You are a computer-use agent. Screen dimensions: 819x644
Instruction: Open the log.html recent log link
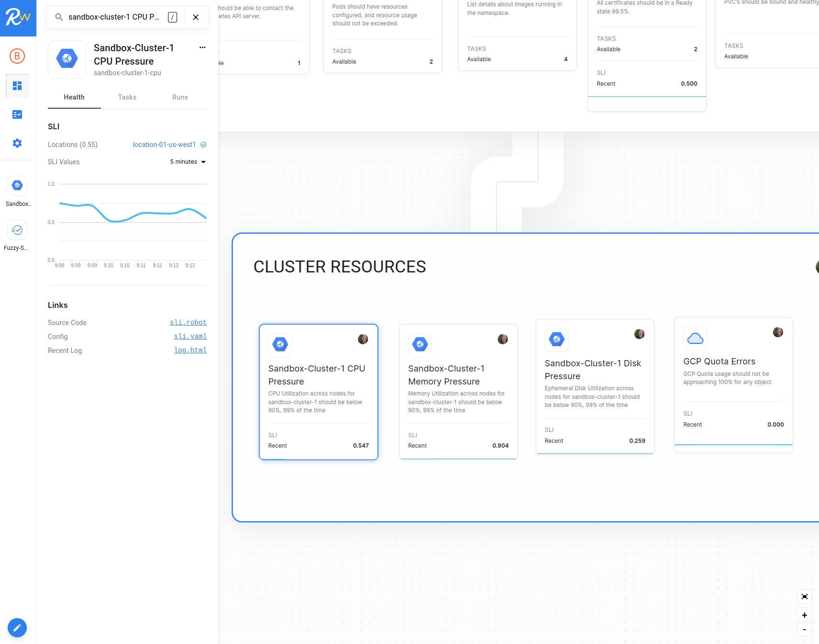191,350
